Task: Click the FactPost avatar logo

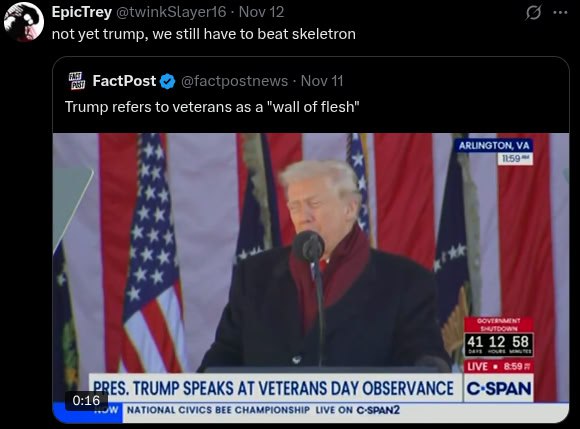Action: point(77,81)
